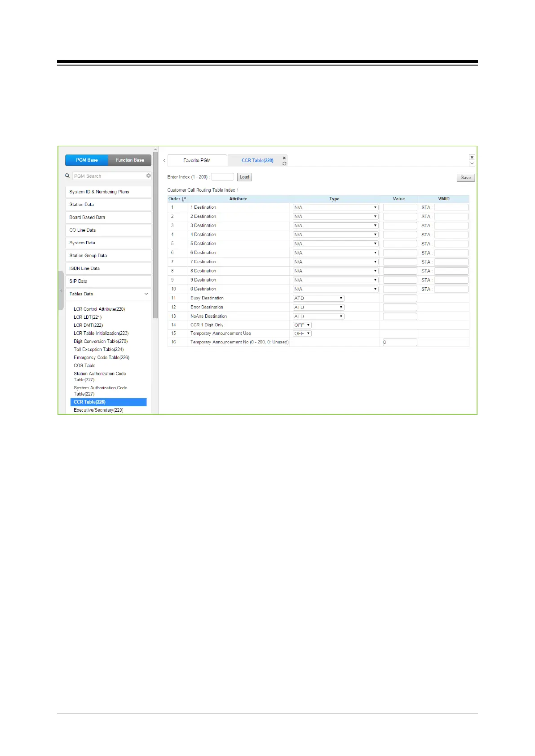The image size is (535, 756).
Task: Open Digit Conversion Table(270)
Action: pos(101,342)
